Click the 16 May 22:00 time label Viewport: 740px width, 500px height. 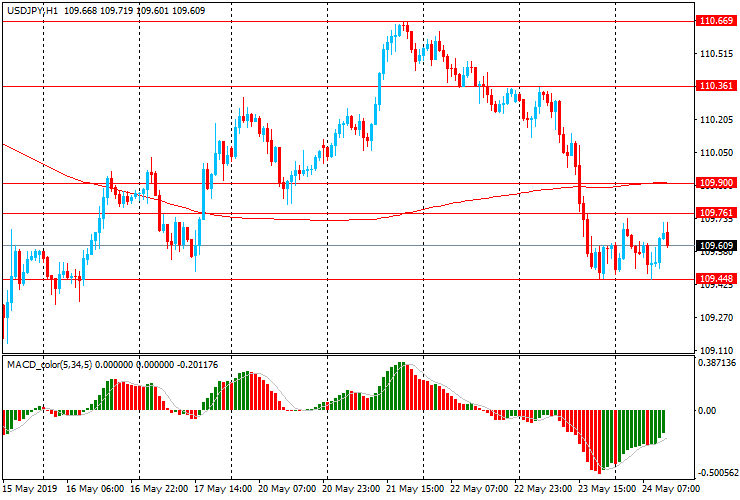(159, 489)
